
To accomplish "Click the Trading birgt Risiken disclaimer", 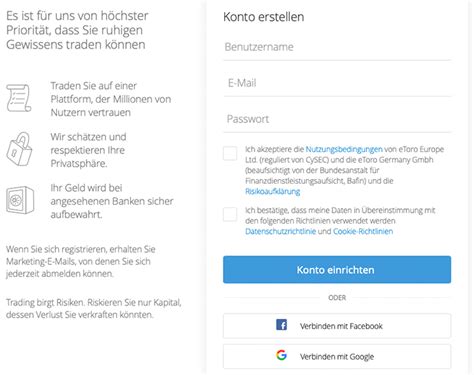I will tap(94, 309).
